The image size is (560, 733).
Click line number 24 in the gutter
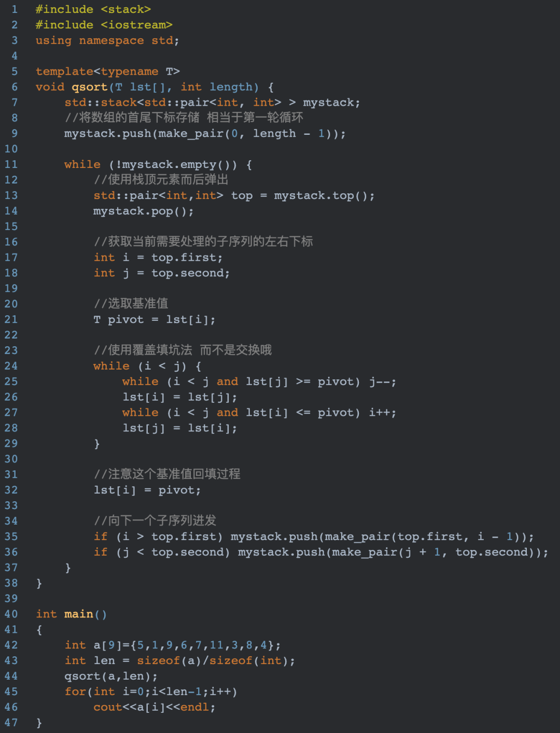coord(11,366)
